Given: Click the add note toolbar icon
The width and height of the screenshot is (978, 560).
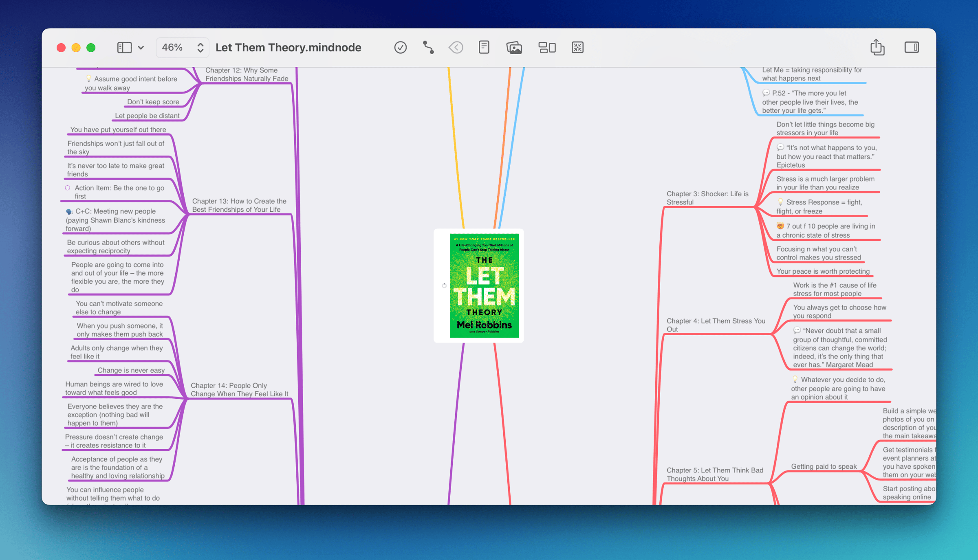Looking at the screenshot, I should coord(484,48).
